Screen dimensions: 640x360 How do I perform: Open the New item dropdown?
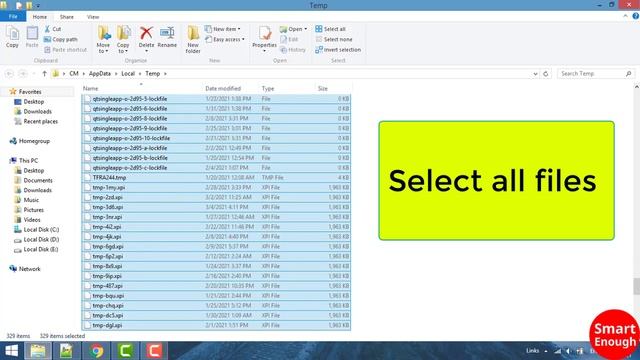point(223,29)
